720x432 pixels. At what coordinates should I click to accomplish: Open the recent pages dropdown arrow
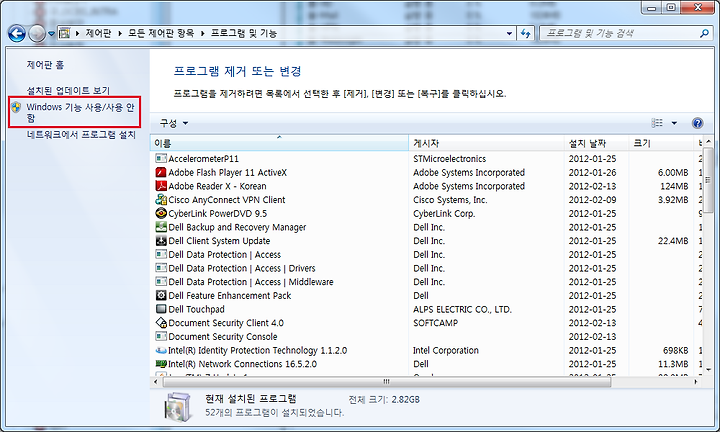click(51, 34)
